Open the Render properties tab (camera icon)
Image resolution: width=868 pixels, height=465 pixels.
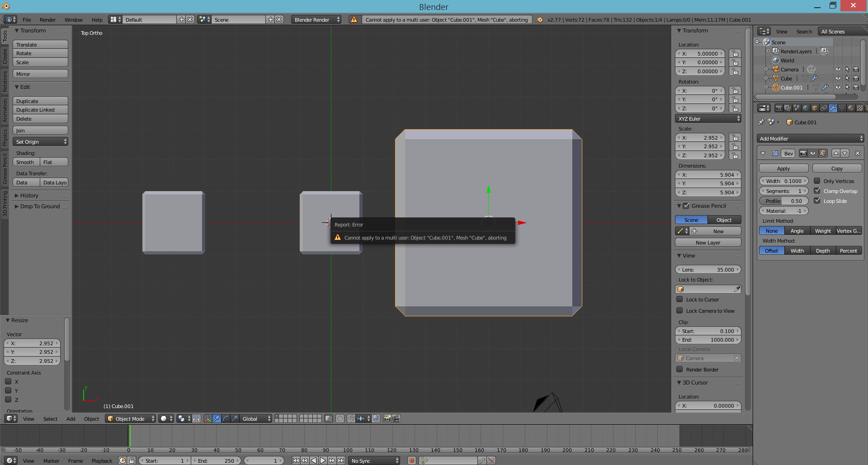coord(778,108)
